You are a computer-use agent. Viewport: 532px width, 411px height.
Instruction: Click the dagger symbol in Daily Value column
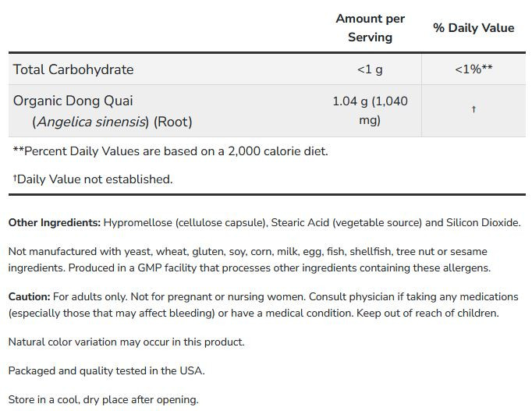tap(473, 109)
